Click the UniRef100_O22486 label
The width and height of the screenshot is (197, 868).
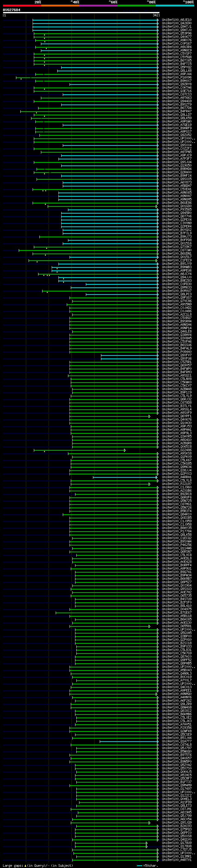tap(177, 450)
